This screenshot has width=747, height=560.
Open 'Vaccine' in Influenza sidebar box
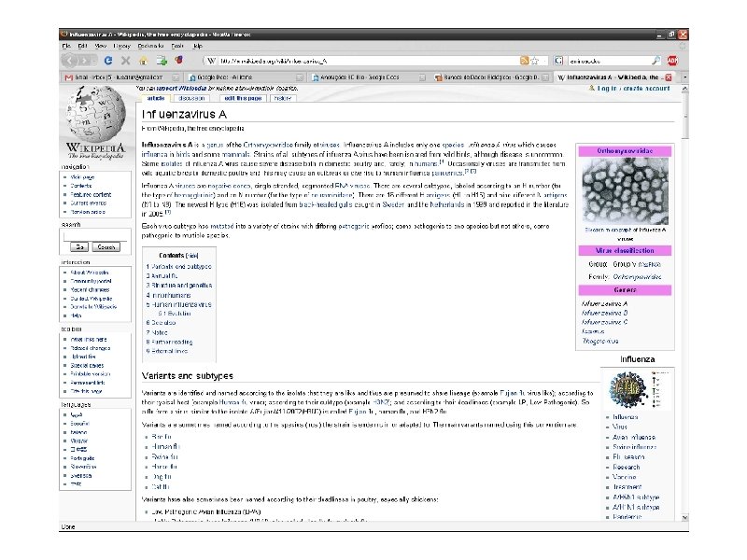tap(624, 477)
